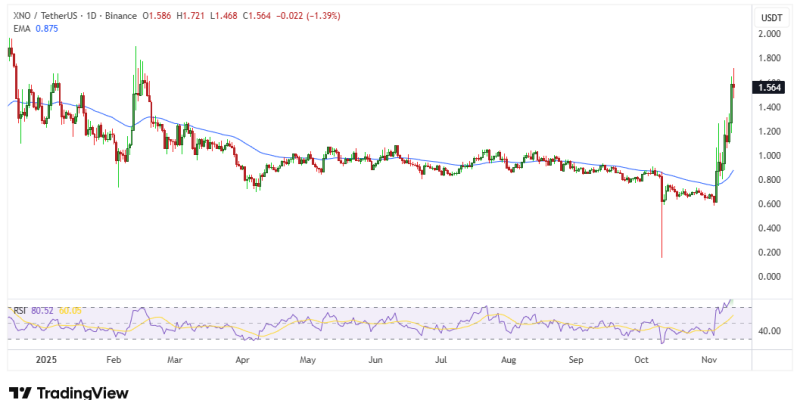Screen dimensions: 800x400
Task: Click the current price tag 1.564
Action: [x=770, y=87]
